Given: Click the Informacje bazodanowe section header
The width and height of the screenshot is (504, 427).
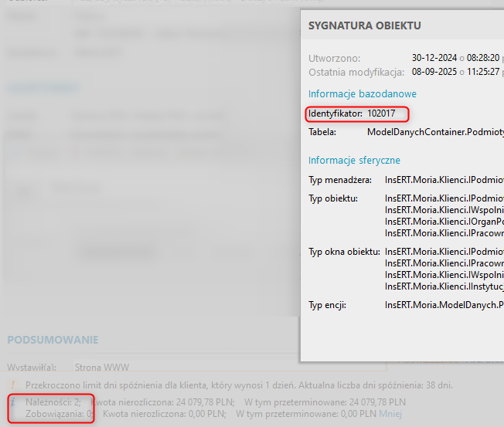Looking at the screenshot, I should click(363, 93).
